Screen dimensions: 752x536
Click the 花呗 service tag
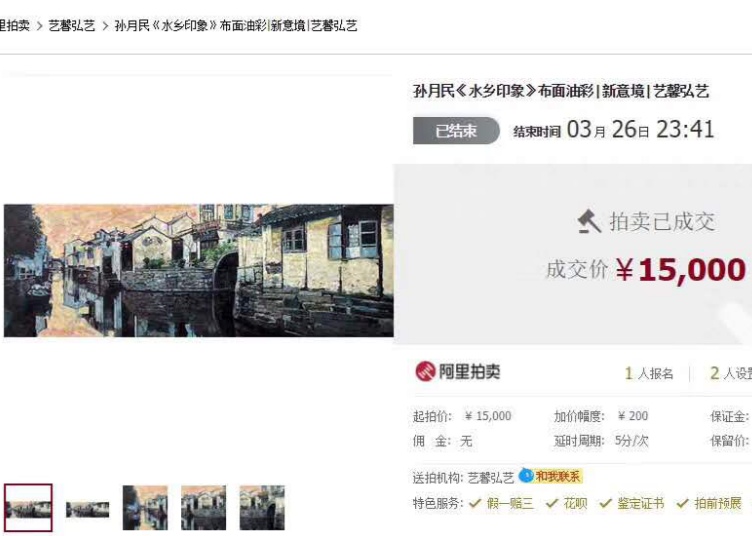(x=575, y=503)
